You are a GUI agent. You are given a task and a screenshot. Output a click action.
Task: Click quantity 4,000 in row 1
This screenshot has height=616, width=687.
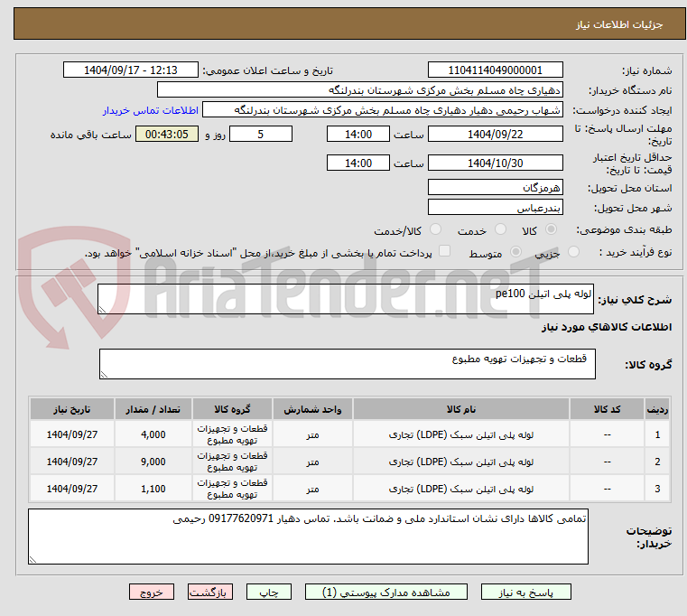click(153, 434)
